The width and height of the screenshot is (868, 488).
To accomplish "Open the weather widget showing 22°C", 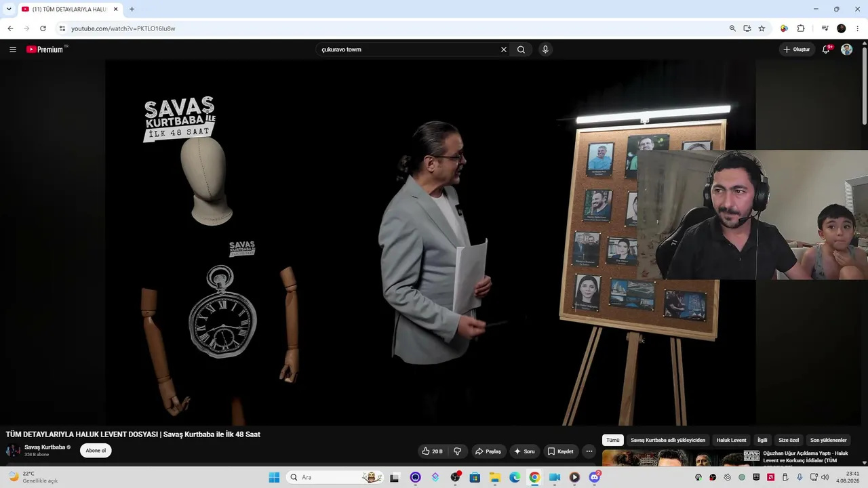I will (x=33, y=477).
